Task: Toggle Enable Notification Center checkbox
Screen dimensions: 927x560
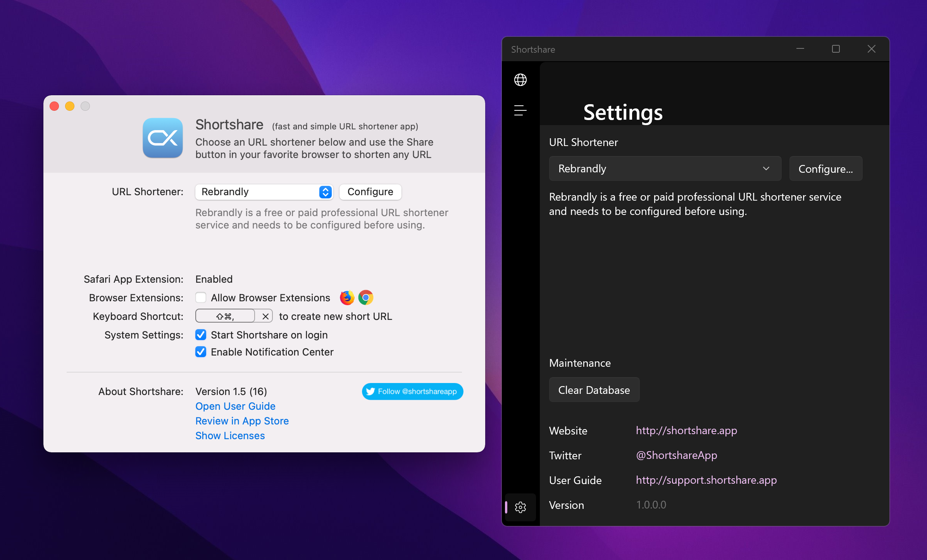Action: pyautogui.click(x=201, y=352)
